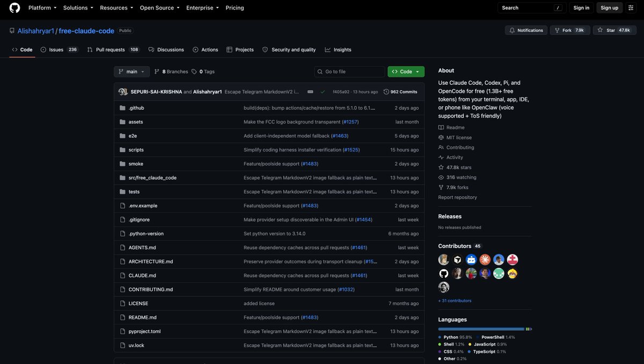Switch to the Pull requests tab
This screenshot has height=364, width=644.
click(113, 49)
